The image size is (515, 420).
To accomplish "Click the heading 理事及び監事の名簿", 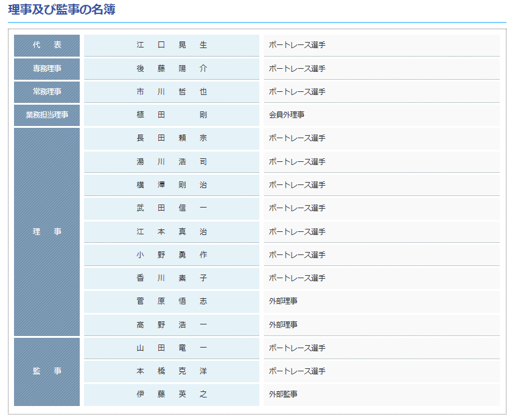I will [x=61, y=10].
